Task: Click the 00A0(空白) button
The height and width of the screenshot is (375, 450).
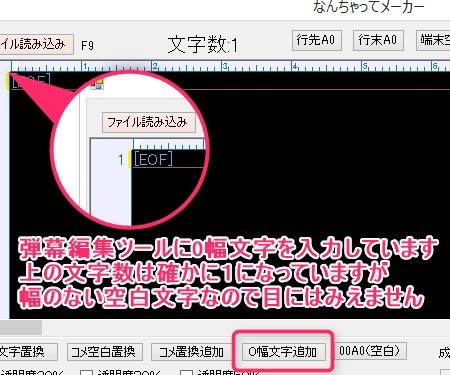Action: 370,351
